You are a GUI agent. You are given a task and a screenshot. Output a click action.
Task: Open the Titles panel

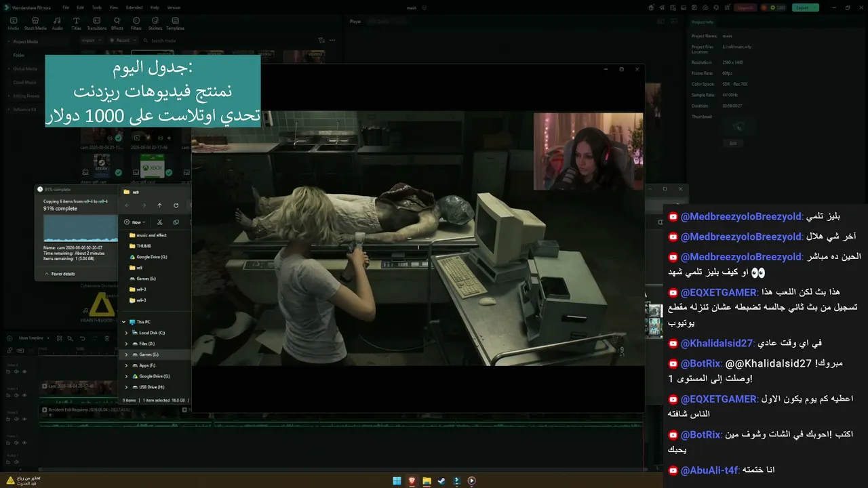click(x=76, y=24)
